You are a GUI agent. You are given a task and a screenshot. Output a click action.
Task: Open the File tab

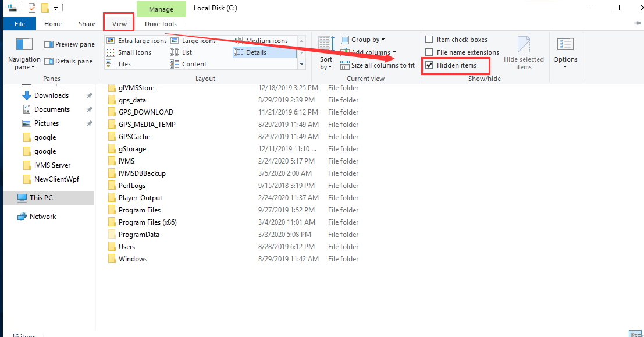coord(20,24)
